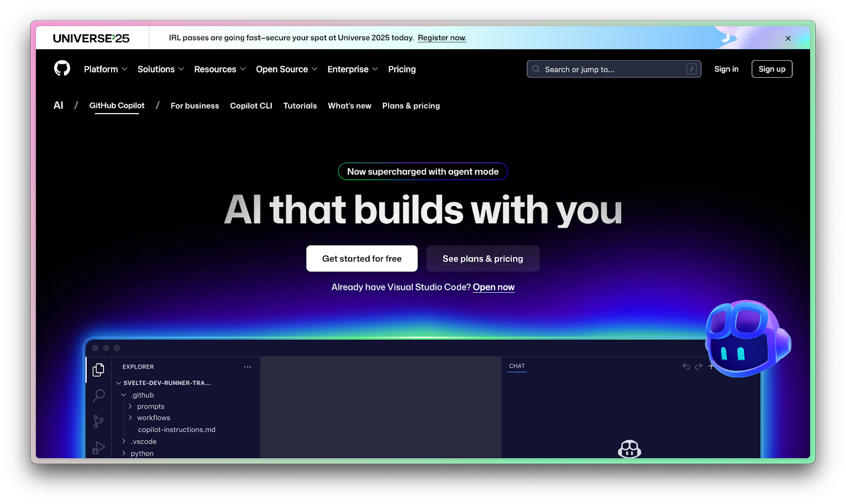Click the Now supercharged with agent mode badge
Viewport: 846px width, 504px height.
[x=423, y=172]
